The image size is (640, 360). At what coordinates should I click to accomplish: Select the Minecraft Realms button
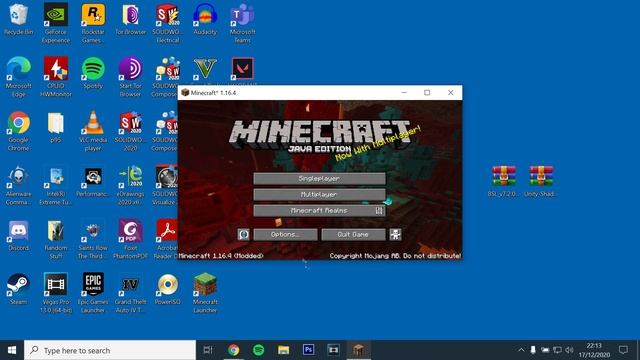coord(319,211)
